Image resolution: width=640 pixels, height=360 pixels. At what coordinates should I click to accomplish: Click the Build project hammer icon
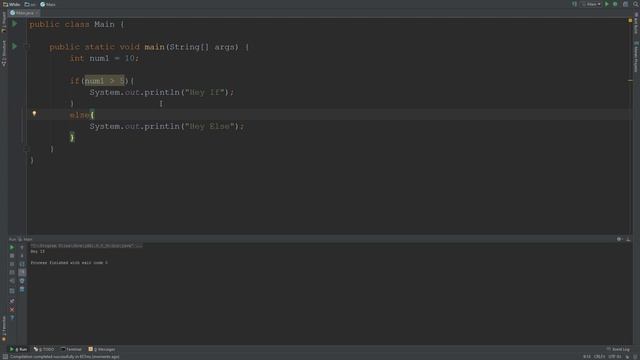coord(574,4)
